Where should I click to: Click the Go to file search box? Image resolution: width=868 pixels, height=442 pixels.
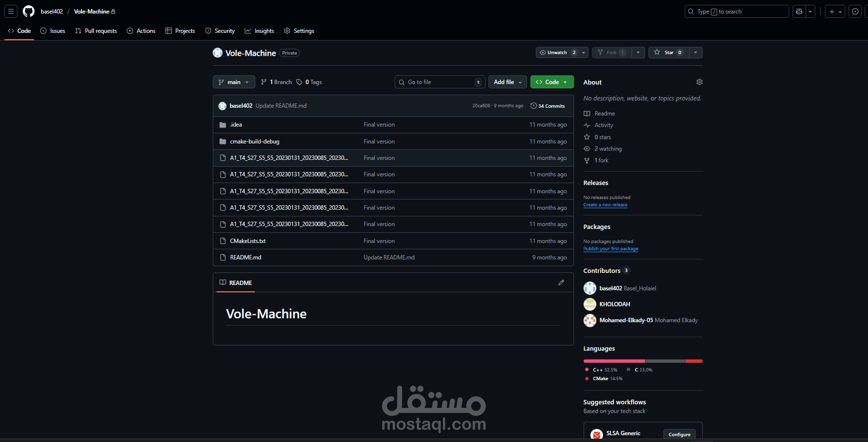[440, 82]
